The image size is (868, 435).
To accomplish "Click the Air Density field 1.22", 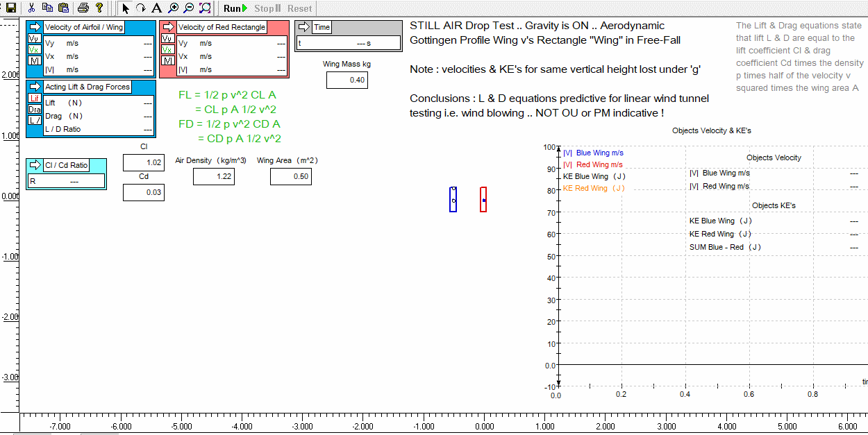I will coord(214,176).
